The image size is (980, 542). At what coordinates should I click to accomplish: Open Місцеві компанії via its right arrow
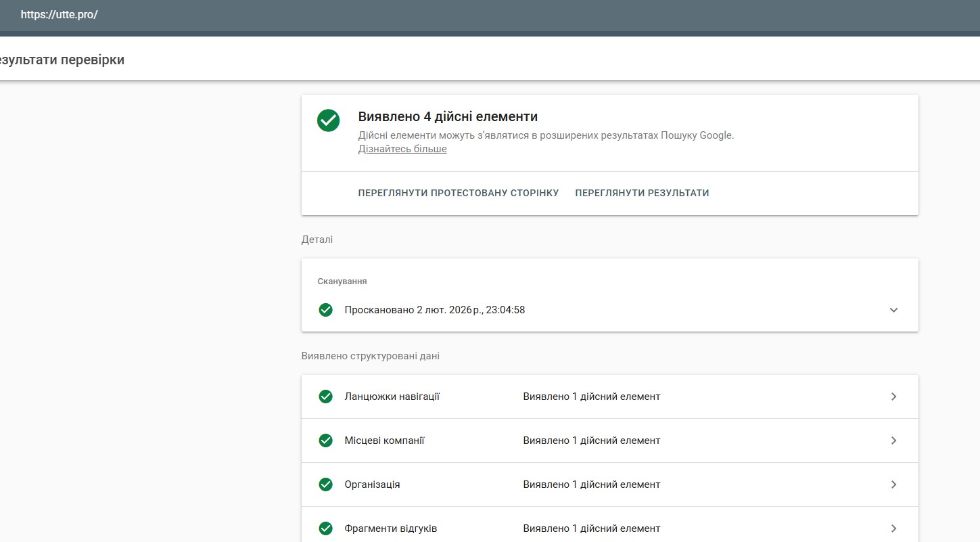[x=893, y=441]
